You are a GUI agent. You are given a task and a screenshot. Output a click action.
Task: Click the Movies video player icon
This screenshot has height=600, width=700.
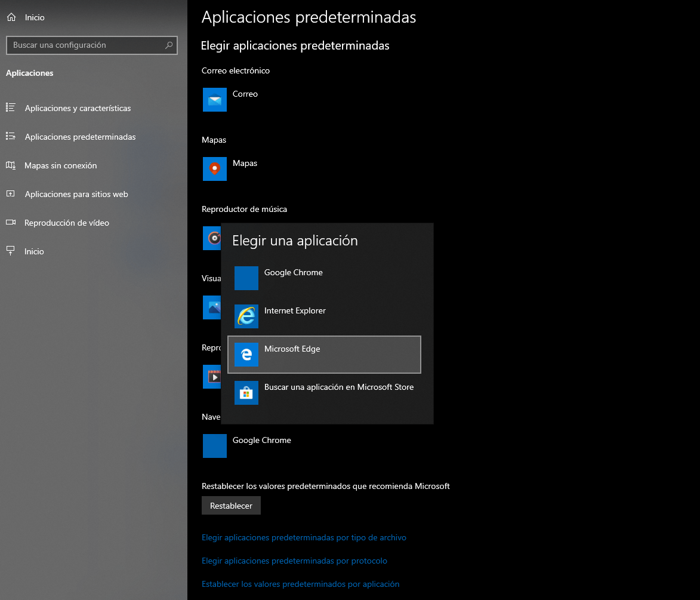click(x=212, y=377)
